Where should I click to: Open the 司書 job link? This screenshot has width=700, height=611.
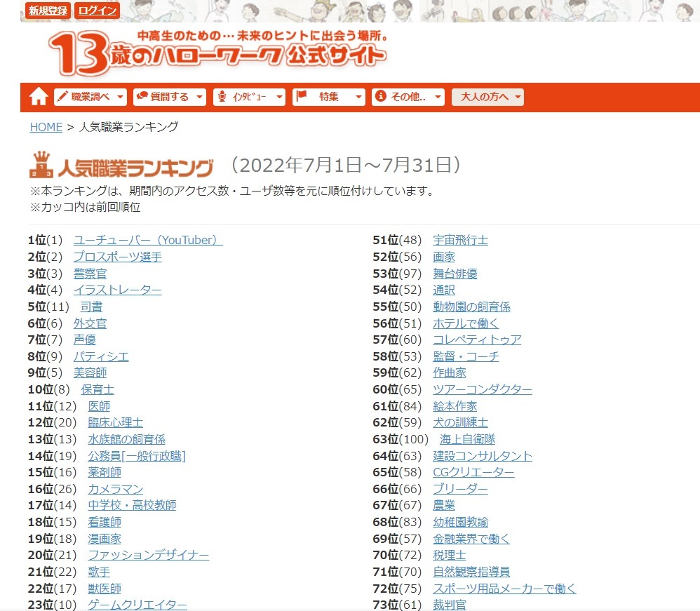click(91, 307)
